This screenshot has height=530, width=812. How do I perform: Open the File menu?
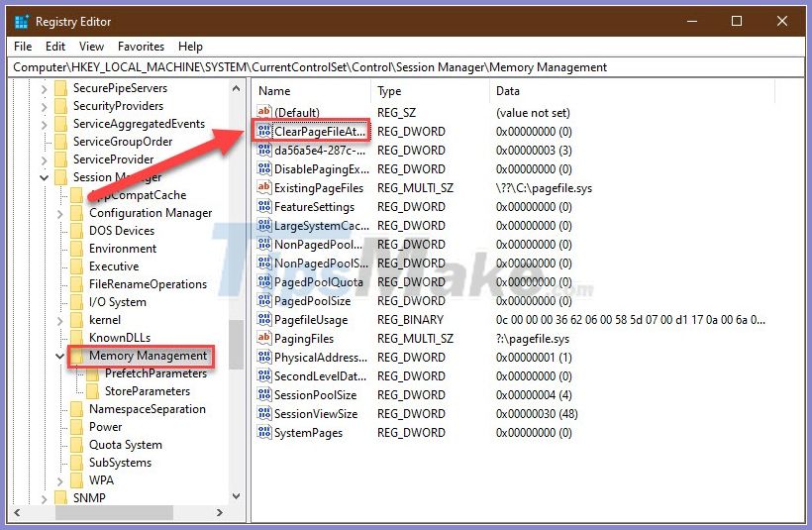tap(23, 47)
